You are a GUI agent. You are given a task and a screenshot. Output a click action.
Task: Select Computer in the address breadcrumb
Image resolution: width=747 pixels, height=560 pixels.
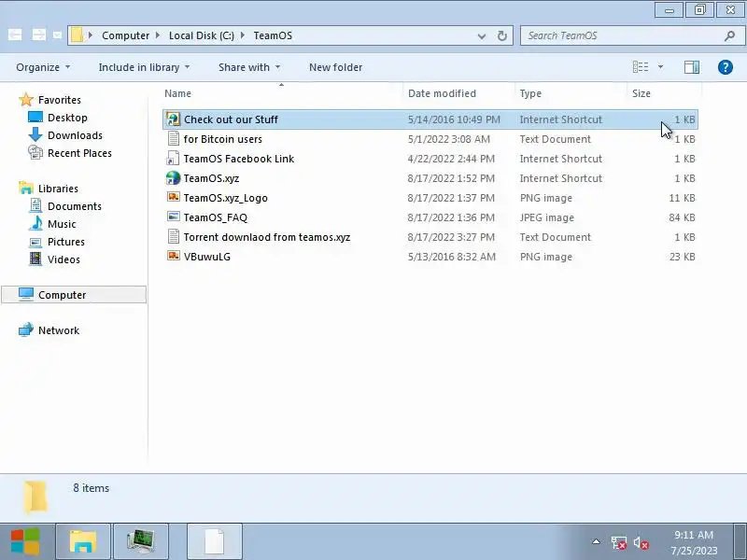[125, 35]
